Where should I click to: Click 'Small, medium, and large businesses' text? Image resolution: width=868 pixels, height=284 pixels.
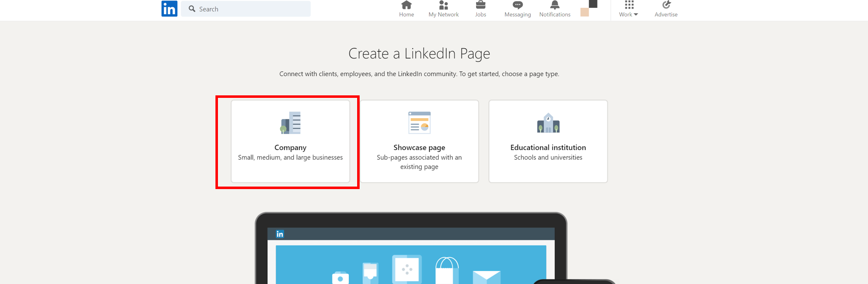tap(290, 158)
